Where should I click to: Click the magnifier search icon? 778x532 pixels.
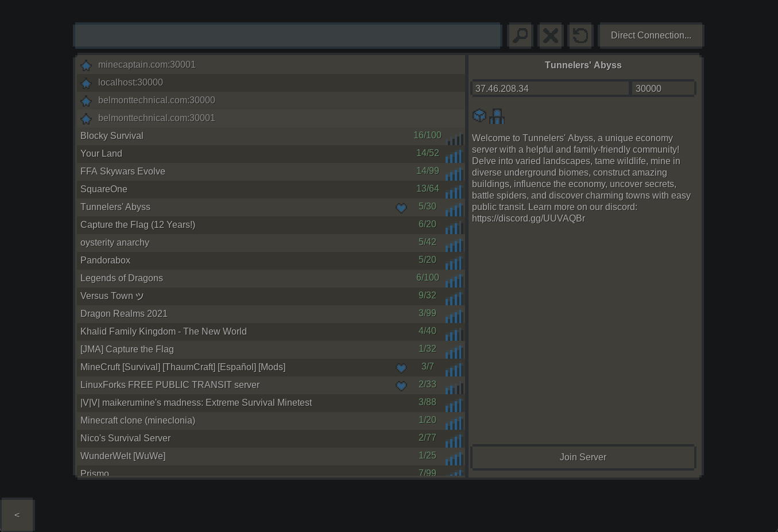click(x=520, y=36)
